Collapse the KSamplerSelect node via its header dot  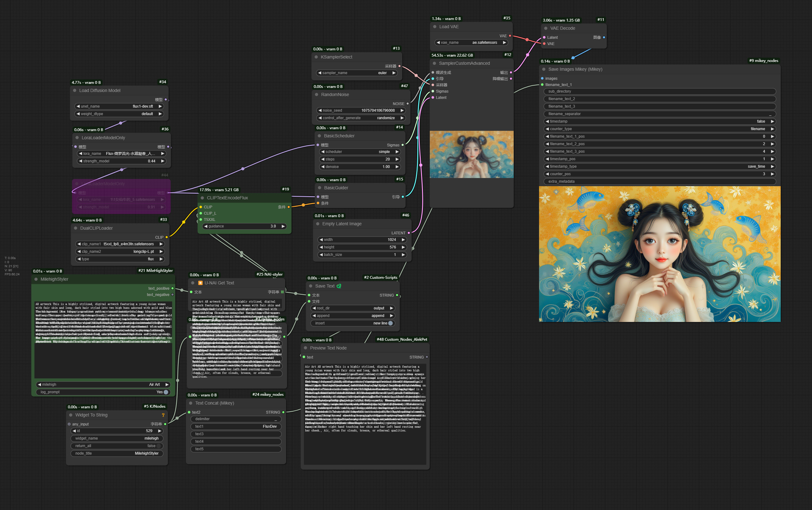click(x=316, y=57)
